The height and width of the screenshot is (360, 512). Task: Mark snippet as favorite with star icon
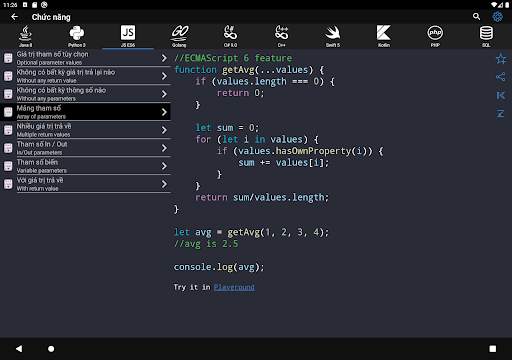coord(501,59)
